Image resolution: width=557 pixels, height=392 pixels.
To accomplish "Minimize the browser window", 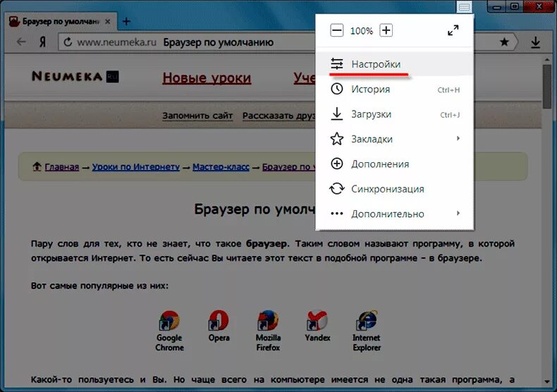I will (497, 7).
